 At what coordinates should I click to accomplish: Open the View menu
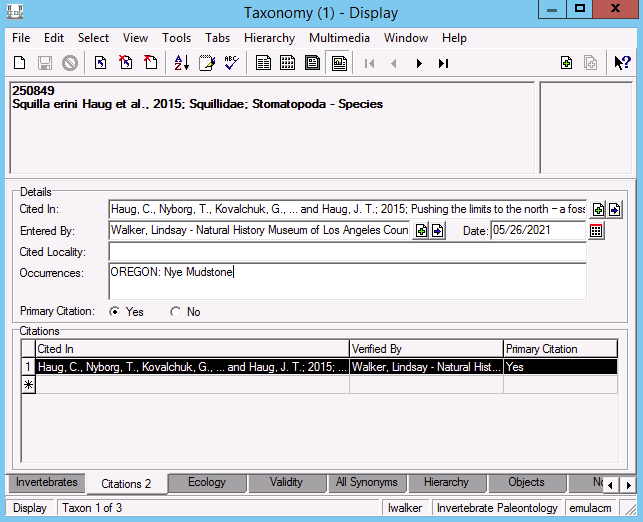pos(135,38)
